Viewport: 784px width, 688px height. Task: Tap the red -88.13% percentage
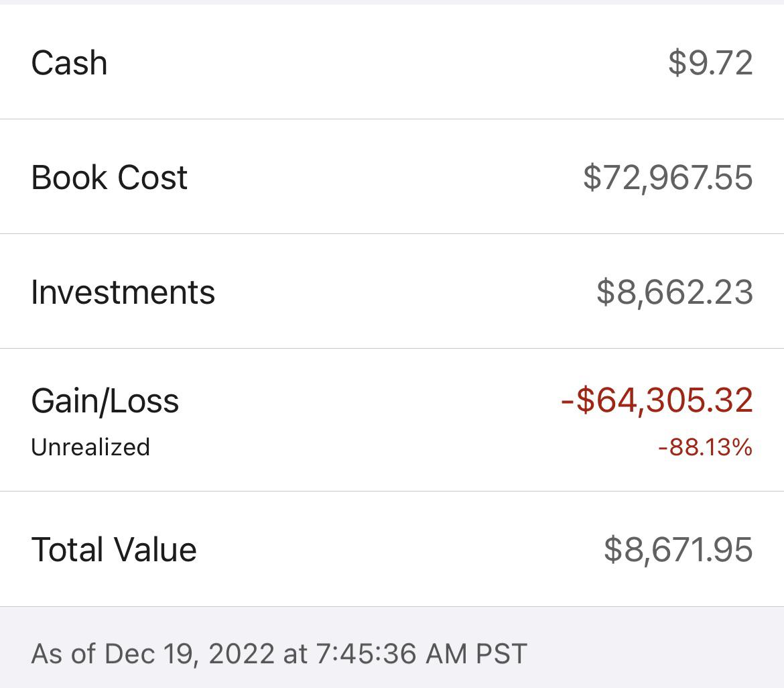[x=705, y=447]
